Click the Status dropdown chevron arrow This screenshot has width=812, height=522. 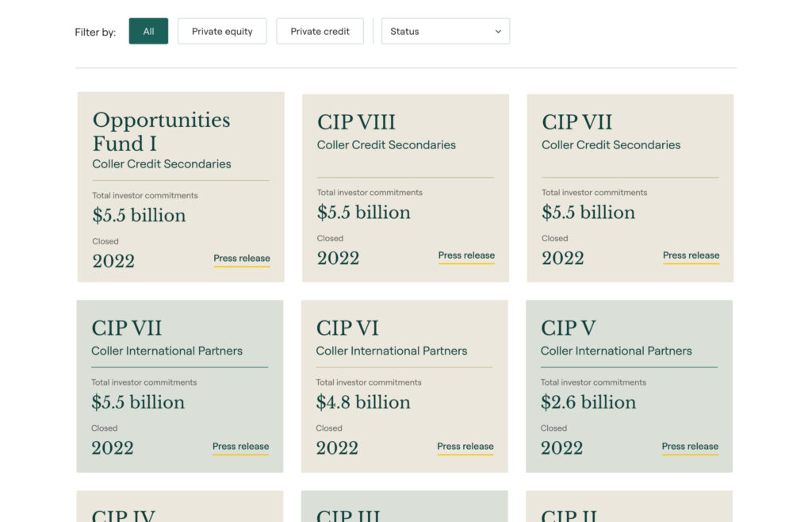click(x=498, y=32)
